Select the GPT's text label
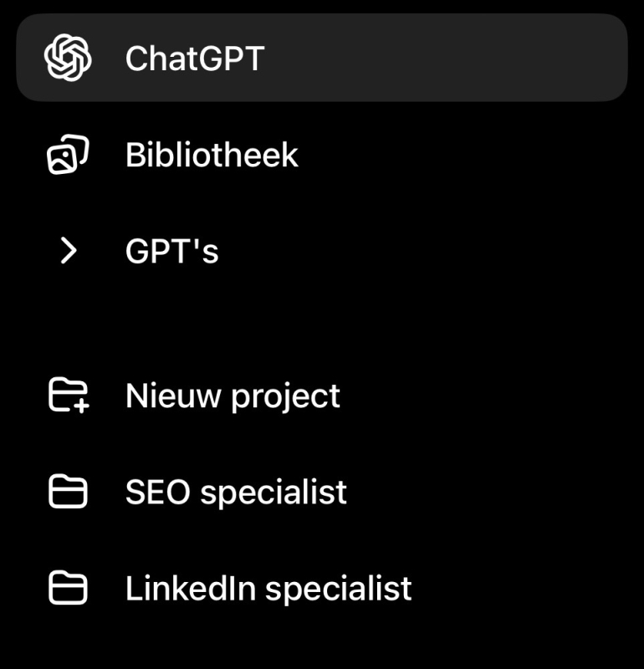Screen dimensions: 644x669 [x=171, y=251]
